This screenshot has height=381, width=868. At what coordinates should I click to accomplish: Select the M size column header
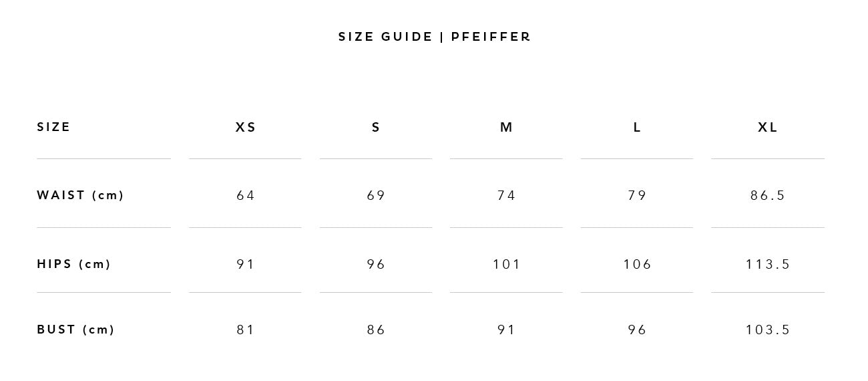506,127
